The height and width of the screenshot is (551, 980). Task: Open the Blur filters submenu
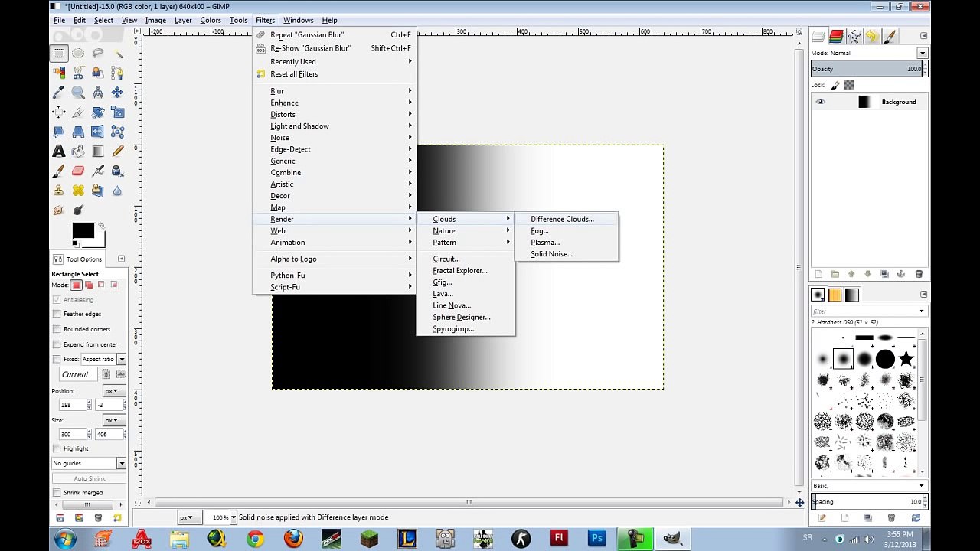[335, 91]
